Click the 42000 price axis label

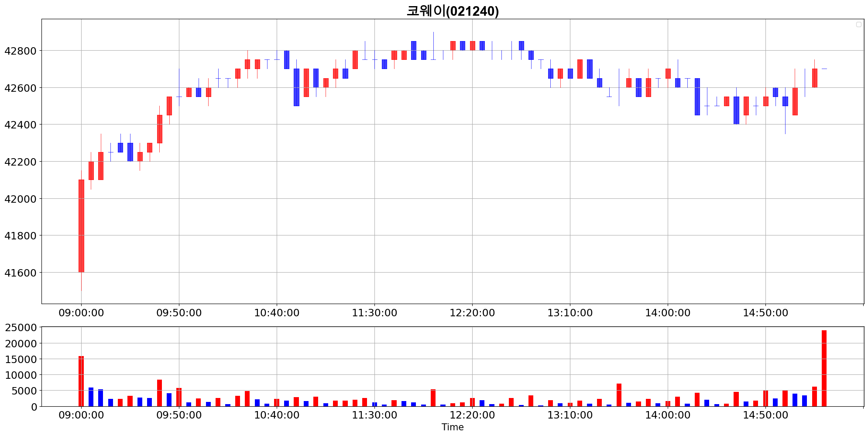click(x=21, y=199)
